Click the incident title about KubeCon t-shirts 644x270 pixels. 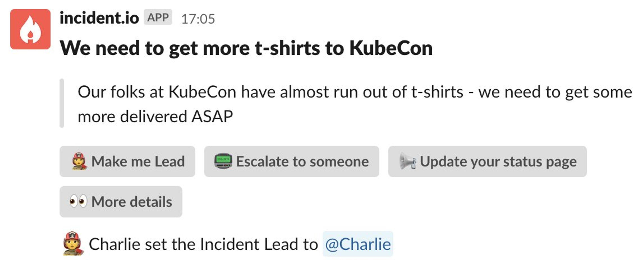coord(246,48)
